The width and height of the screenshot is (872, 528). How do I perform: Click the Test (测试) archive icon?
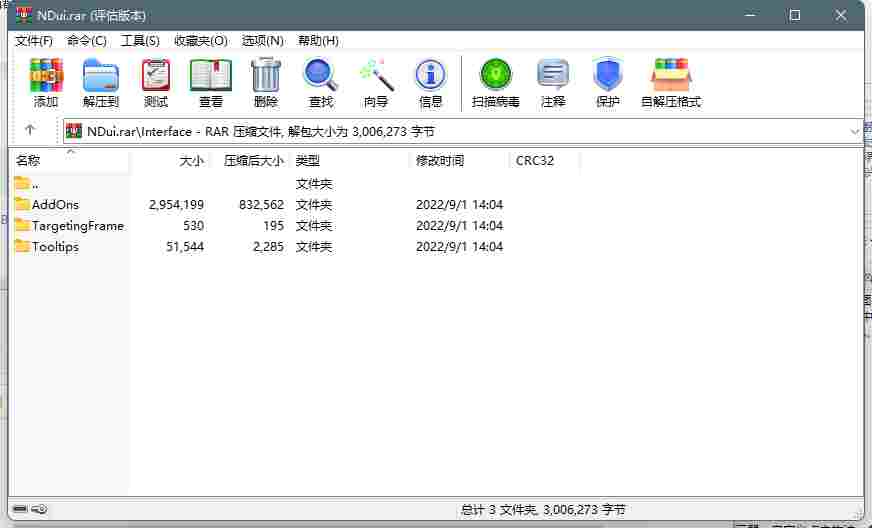point(156,75)
